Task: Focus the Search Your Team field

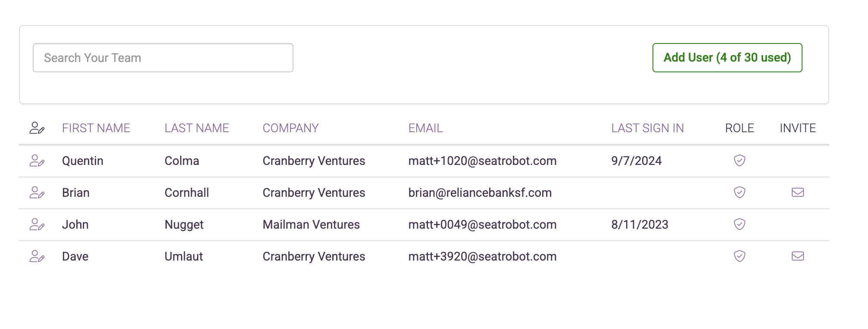Action: point(163,58)
